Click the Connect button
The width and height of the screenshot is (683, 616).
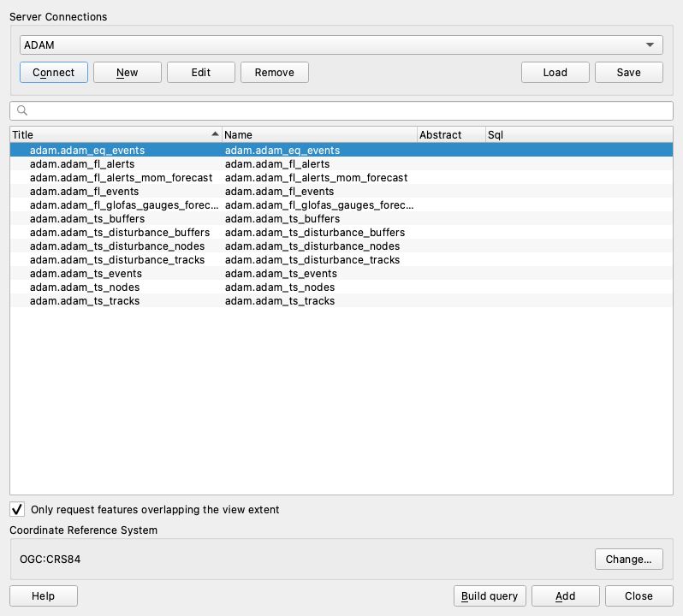[x=54, y=72]
